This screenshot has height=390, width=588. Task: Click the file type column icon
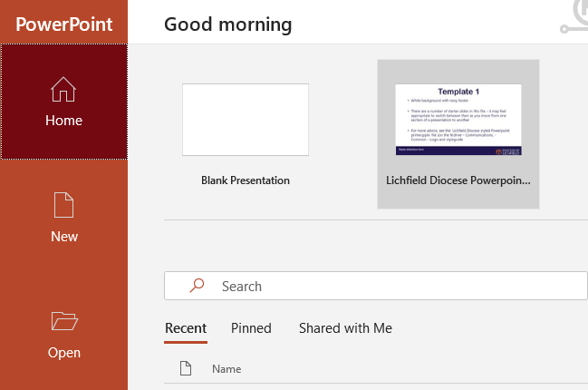[x=186, y=368]
